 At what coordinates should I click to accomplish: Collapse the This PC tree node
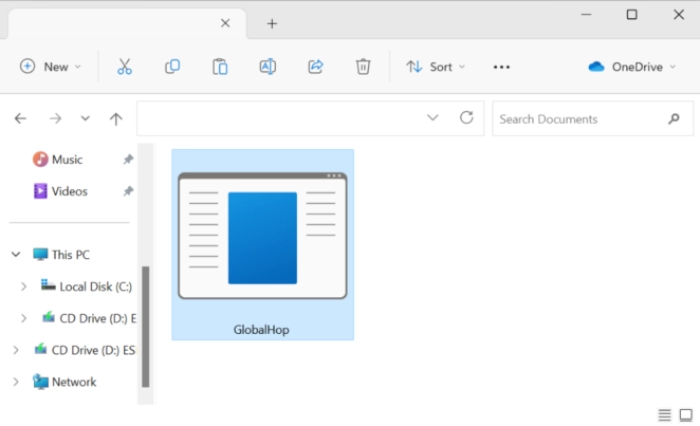pyautogui.click(x=16, y=255)
